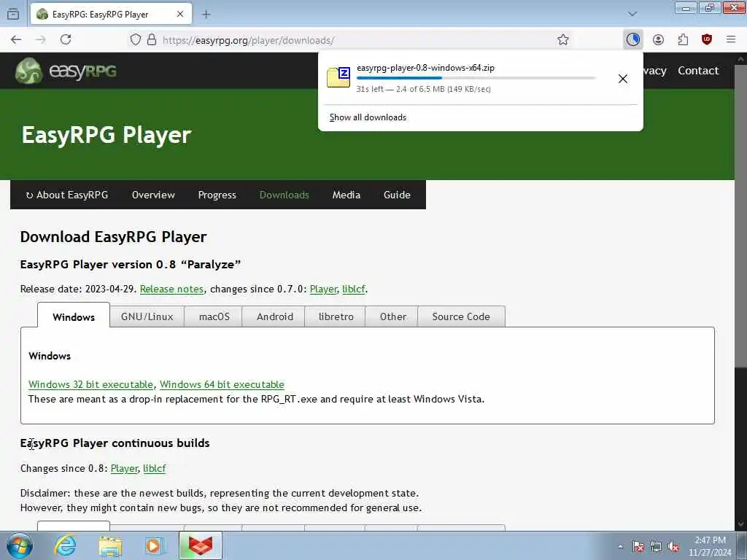The height and width of the screenshot is (560, 747).
Task: Go to About EasyRPG
Action: click(66, 195)
